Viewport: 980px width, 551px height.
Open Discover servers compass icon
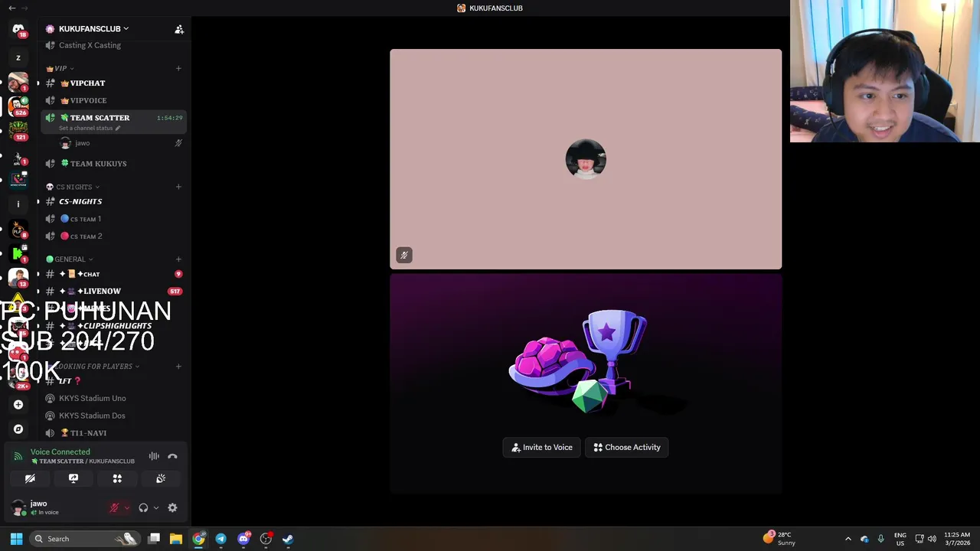click(18, 429)
